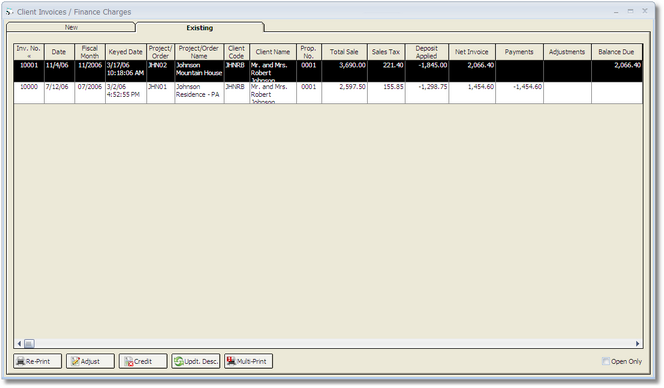Click the Fiscal Month column header
Image resolution: width=664 pixels, height=388 pixels.
click(90, 52)
